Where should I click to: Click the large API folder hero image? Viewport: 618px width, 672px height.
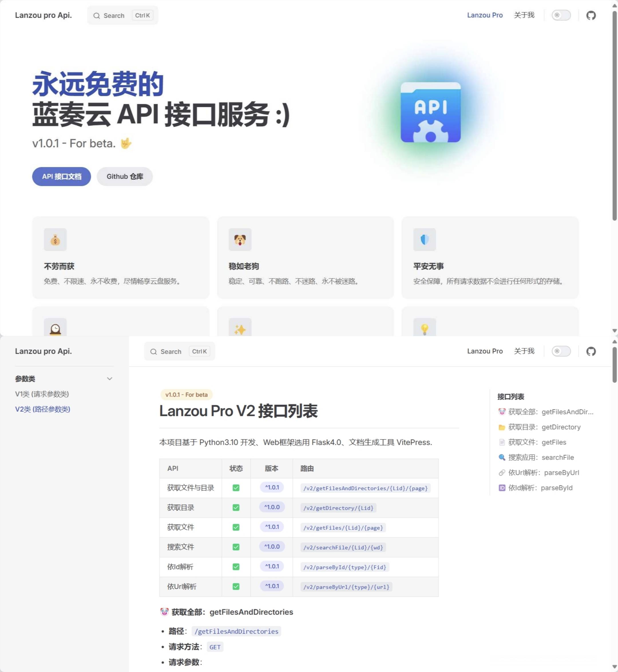coord(430,112)
